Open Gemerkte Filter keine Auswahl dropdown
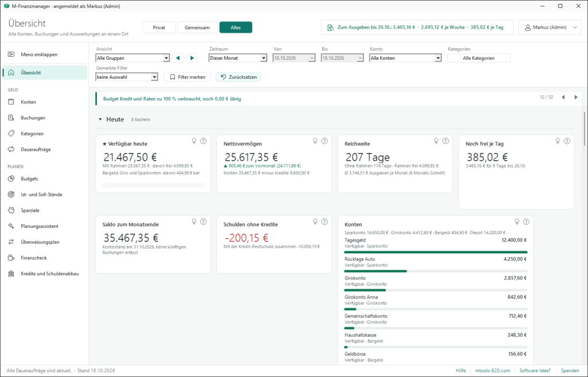The image size is (588, 377). coord(127,77)
